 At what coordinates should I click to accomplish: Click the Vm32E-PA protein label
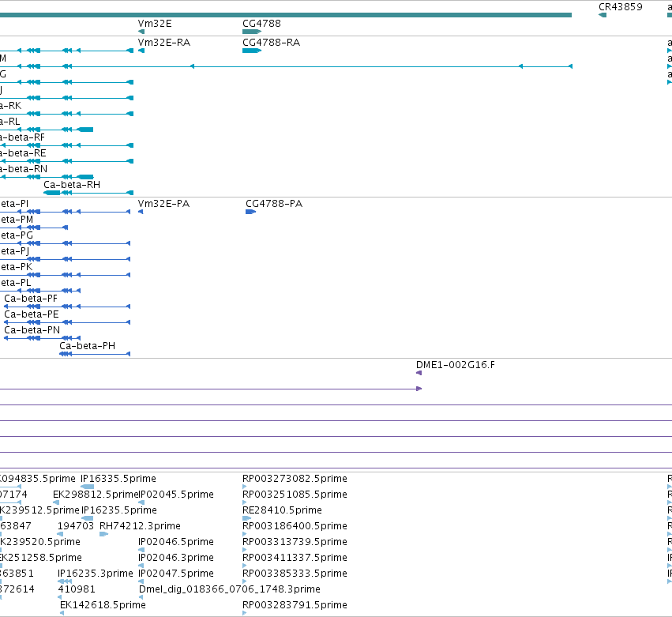coord(163,204)
